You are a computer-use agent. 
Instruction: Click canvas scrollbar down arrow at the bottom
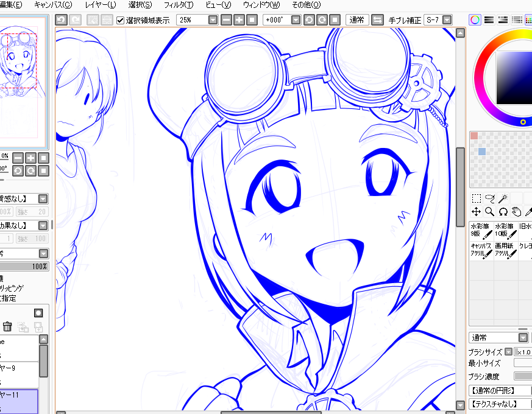pyautogui.click(x=460, y=405)
